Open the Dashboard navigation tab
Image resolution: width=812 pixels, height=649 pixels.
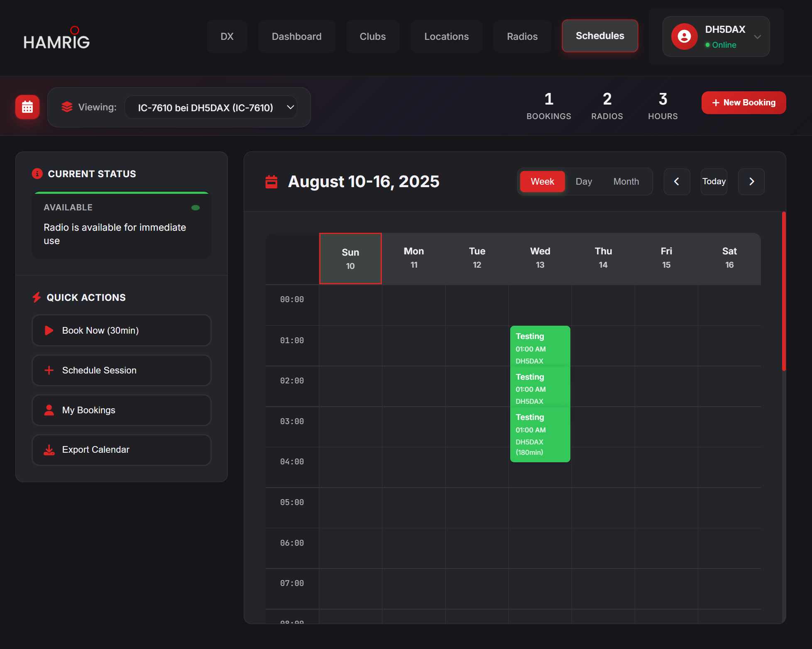pyautogui.click(x=296, y=37)
